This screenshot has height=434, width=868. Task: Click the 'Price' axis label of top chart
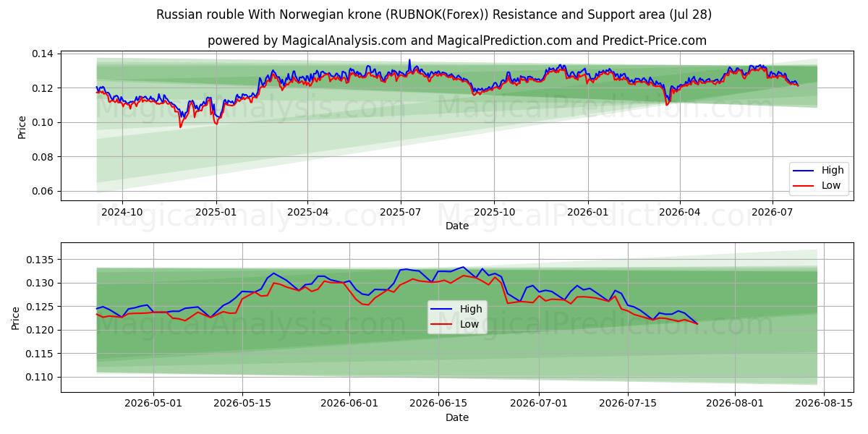point(22,126)
